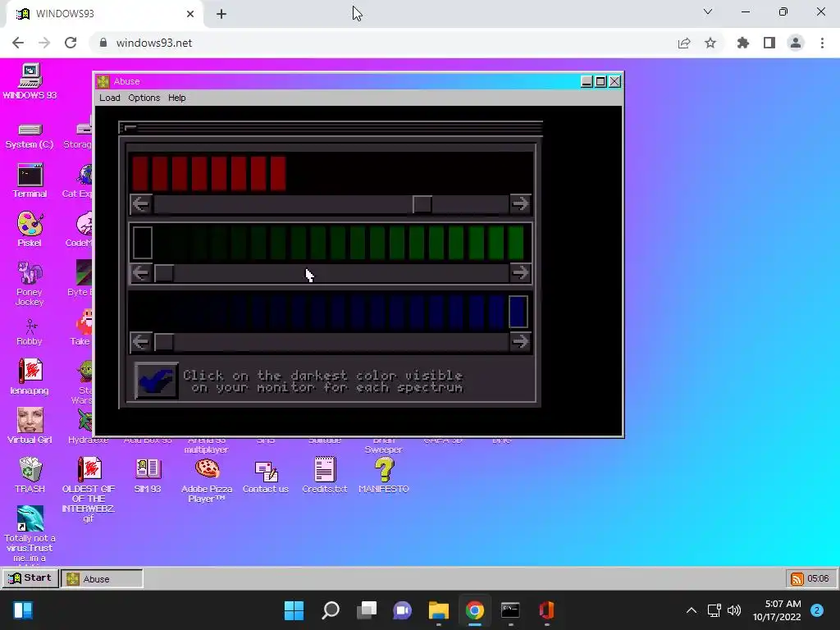Click the Abuse taskbar button

102,578
